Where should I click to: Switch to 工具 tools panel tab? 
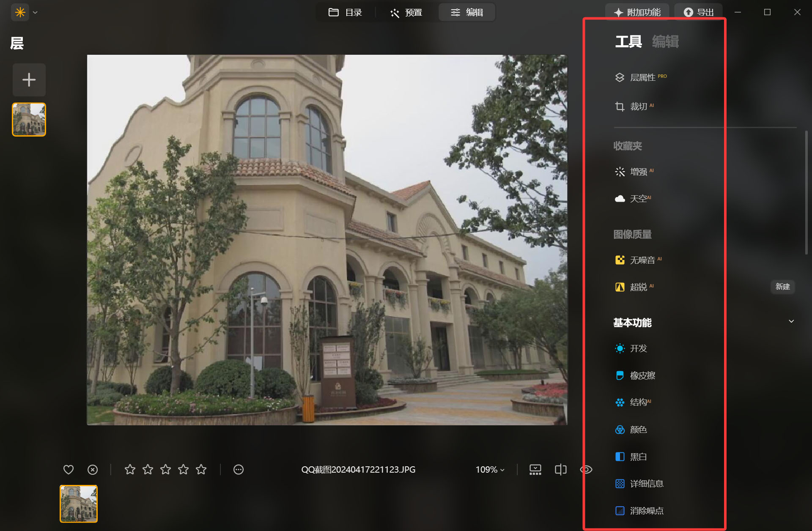pyautogui.click(x=628, y=41)
